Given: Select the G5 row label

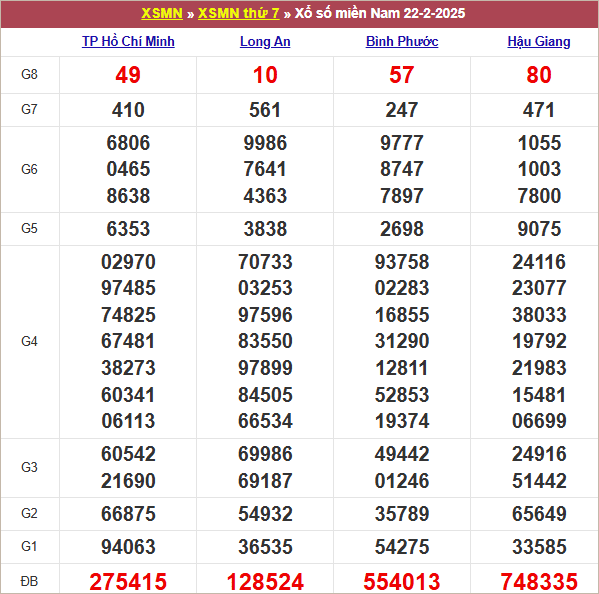Looking at the screenshot, I should click(29, 228).
